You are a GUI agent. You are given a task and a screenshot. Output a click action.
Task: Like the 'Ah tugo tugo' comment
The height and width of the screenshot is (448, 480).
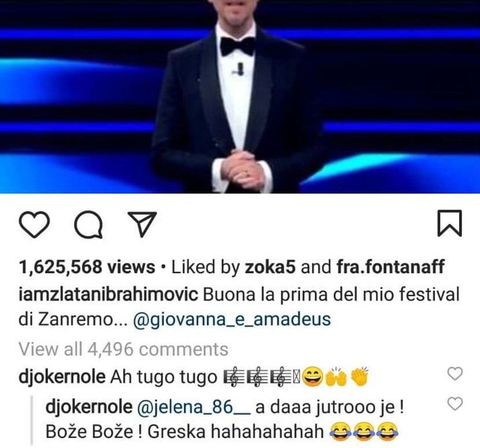click(x=455, y=374)
